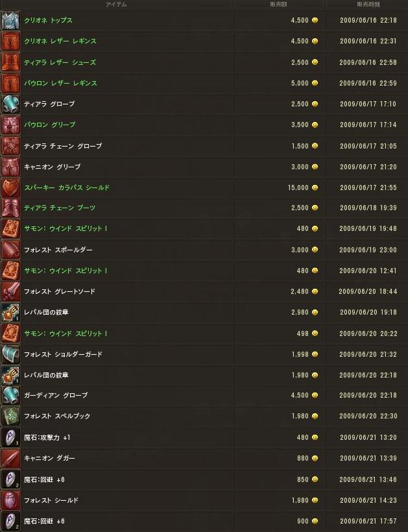Click the フォレスト ショルダーガード icon

coord(10,354)
